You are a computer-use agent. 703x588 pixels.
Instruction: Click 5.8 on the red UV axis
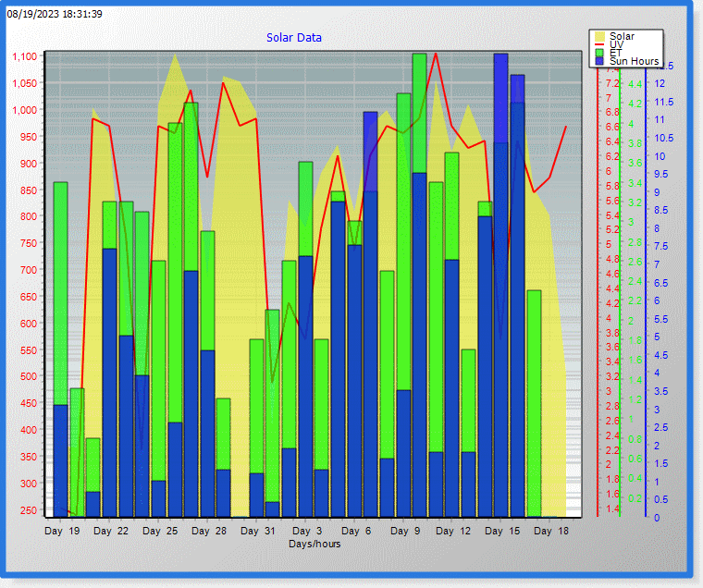[x=612, y=186]
